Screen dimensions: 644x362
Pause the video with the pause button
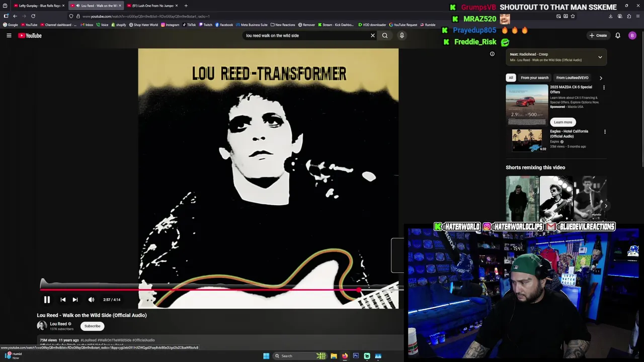pos(47,300)
